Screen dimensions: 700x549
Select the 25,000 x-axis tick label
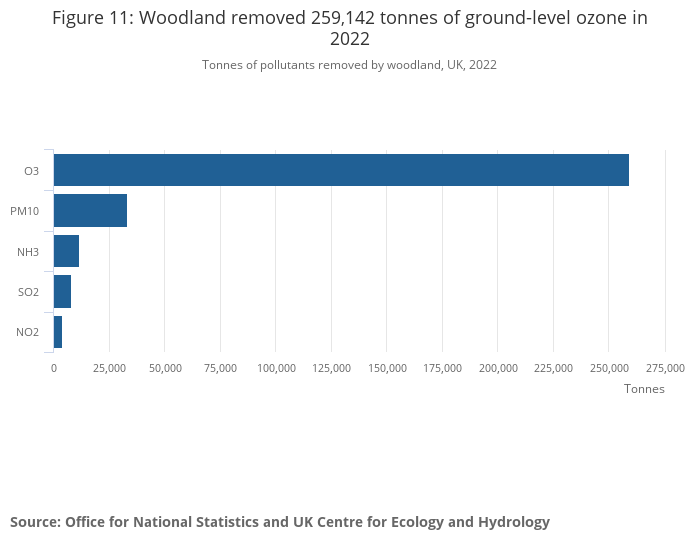(109, 368)
